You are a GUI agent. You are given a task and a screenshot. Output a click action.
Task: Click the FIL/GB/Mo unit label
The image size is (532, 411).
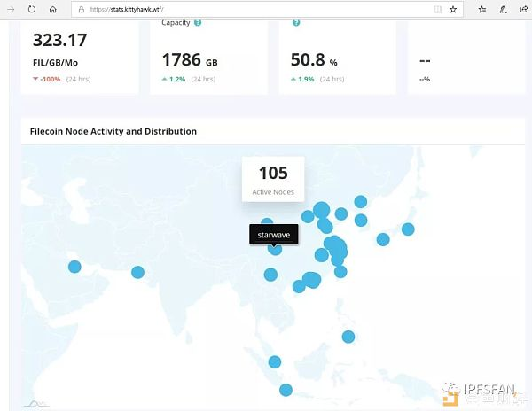pyautogui.click(x=55, y=63)
